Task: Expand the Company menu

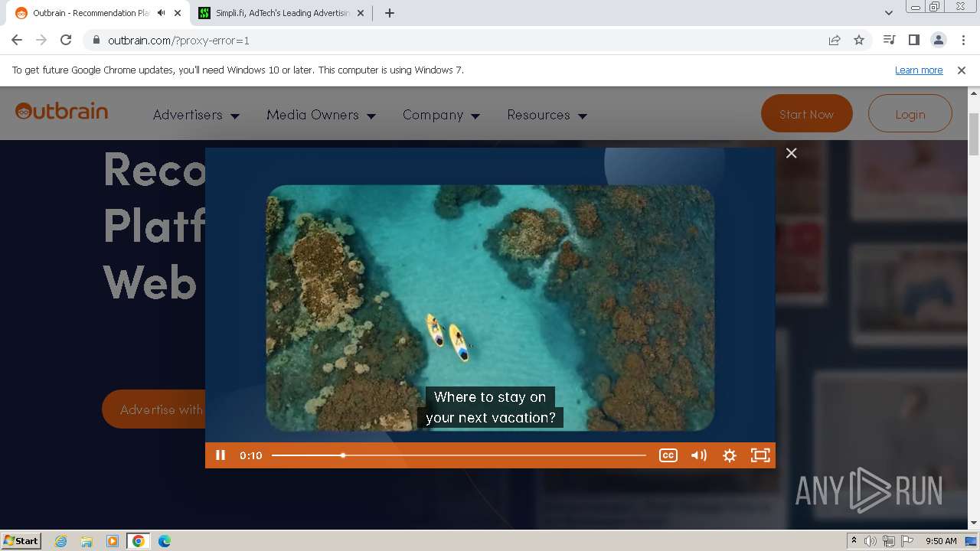Action: coord(441,115)
